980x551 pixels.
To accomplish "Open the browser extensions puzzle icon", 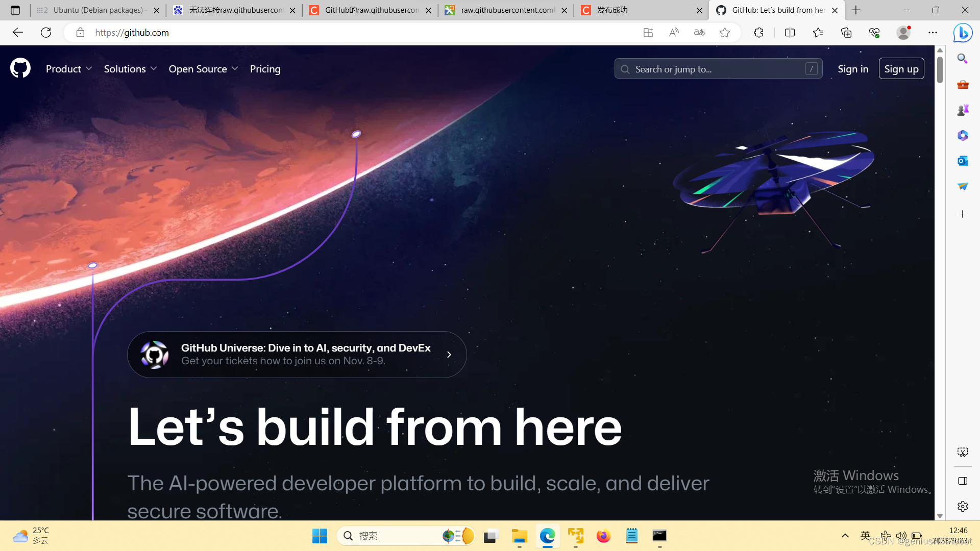I will tap(758, 33).
